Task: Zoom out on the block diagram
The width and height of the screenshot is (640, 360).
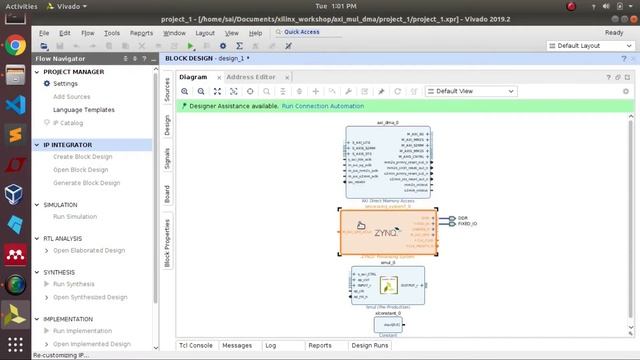Action: pyautogui.click(x=201, y=91)
